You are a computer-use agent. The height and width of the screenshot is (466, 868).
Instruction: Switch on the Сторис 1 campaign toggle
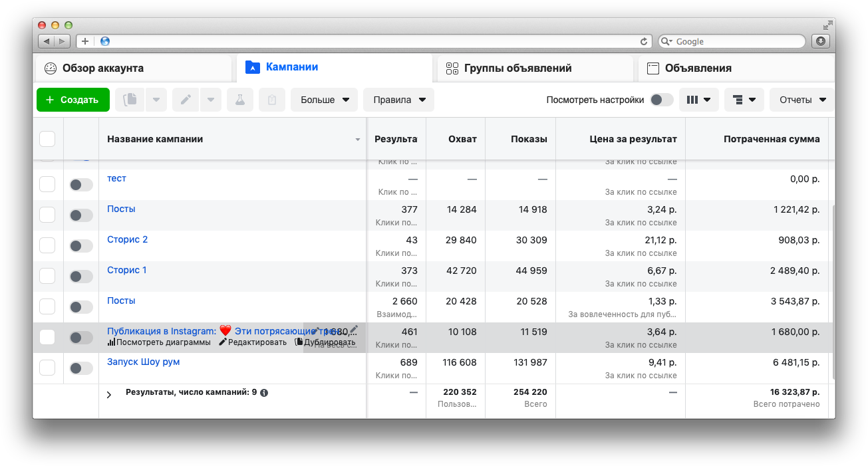coord(81,277)
